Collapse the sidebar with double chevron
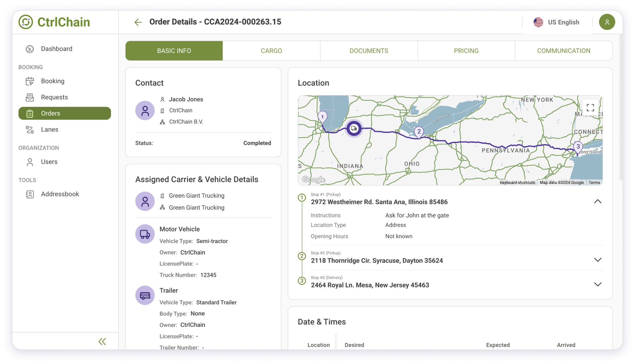 pos(102,341)
